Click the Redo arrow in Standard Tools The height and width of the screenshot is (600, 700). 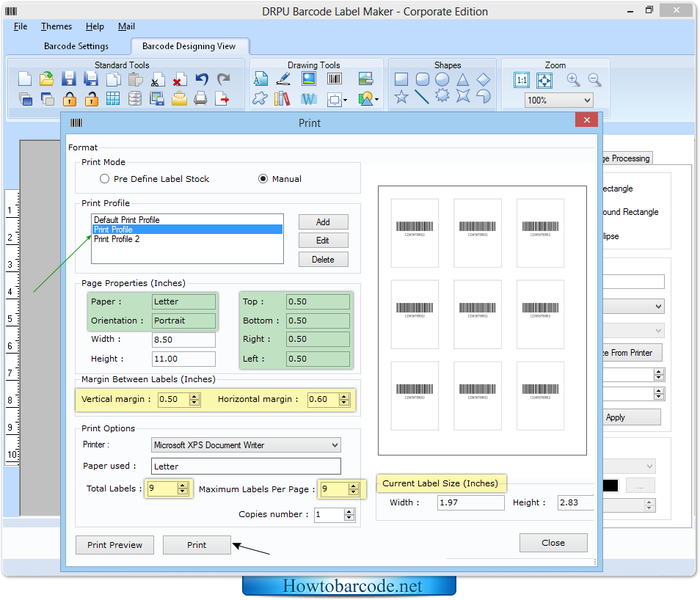(x=224, y=79)
